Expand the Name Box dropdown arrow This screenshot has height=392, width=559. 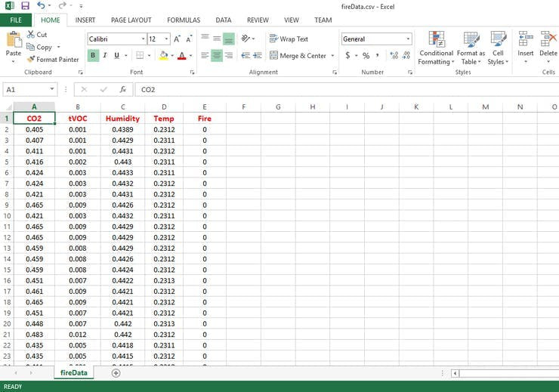coord(52,89)
